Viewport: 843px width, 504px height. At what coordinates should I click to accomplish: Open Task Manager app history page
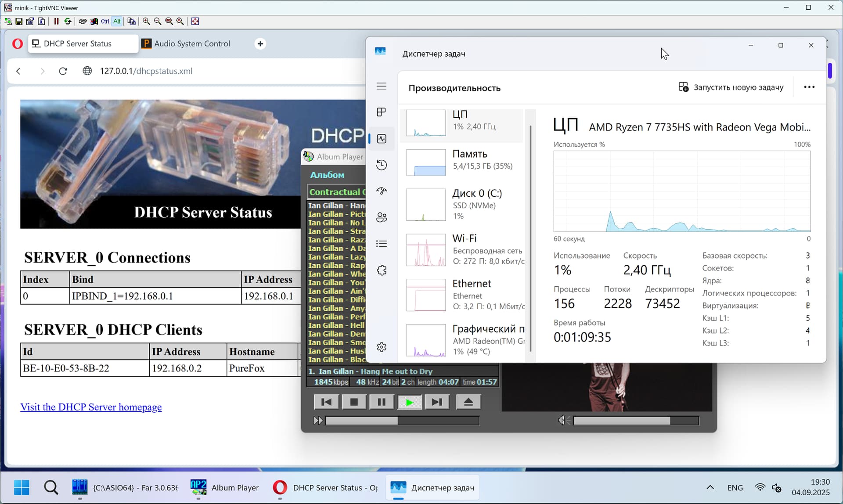tap(381, 165)
